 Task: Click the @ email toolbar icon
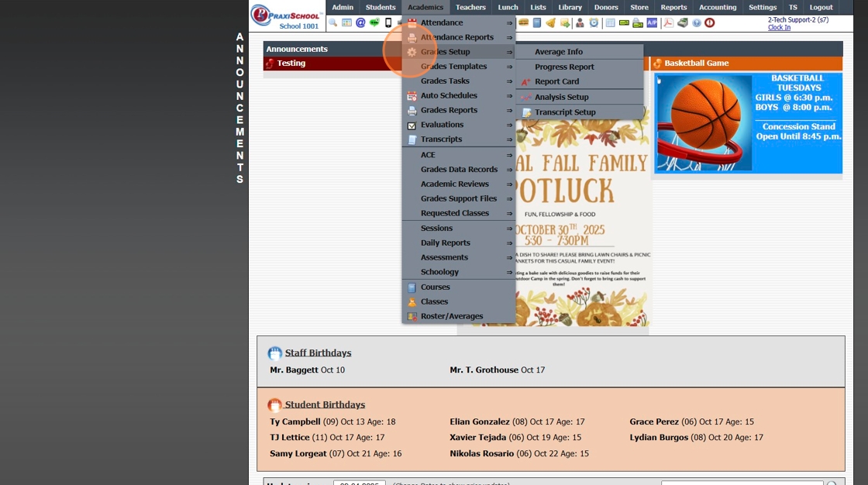(360, 22)
